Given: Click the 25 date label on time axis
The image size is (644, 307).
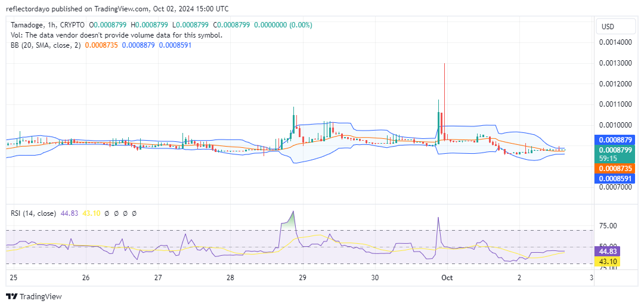Looking at the screenshot, I should pos(14,277).
